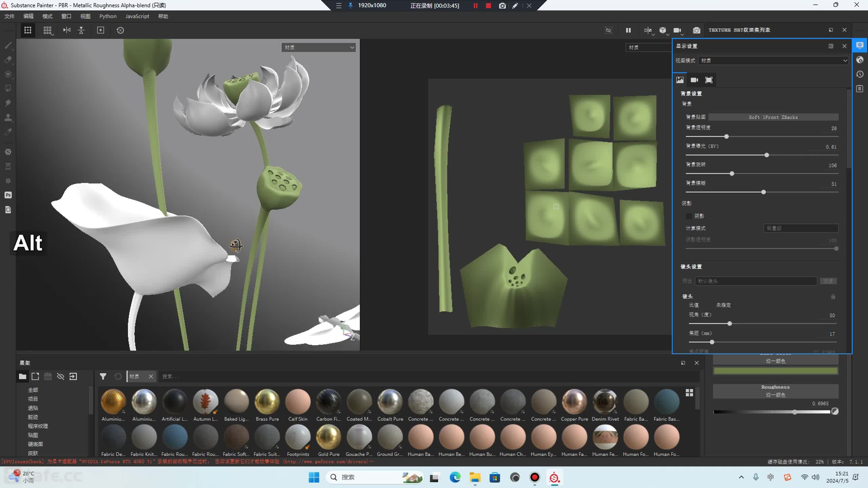Pause the viewport rendering

click(628, 30)
